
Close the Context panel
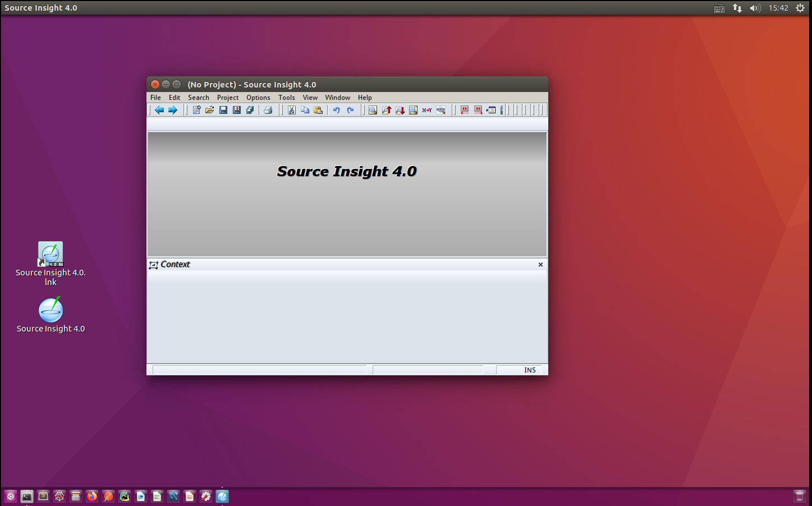pos(540,264)
